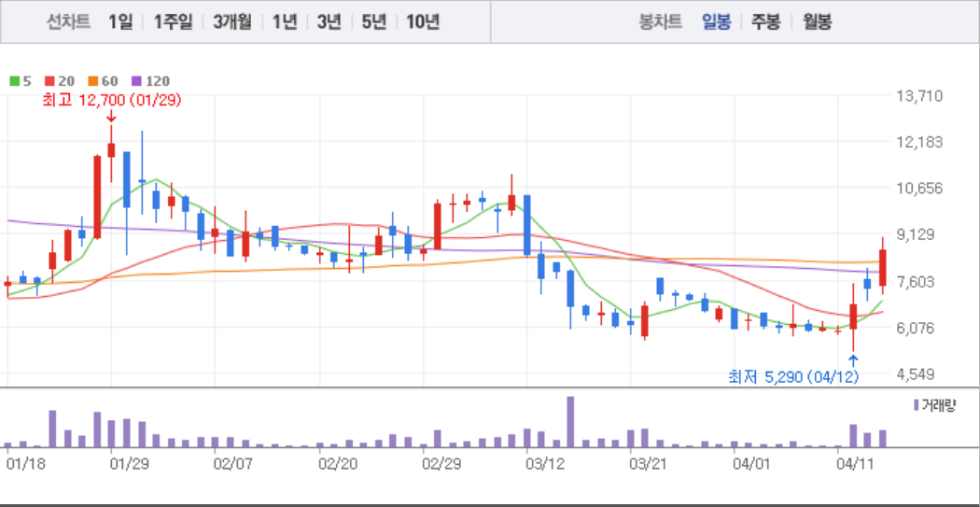This screenshot has width=980, height=507.
Task: Select the 1일 line chart period
Action: point(120,22)
